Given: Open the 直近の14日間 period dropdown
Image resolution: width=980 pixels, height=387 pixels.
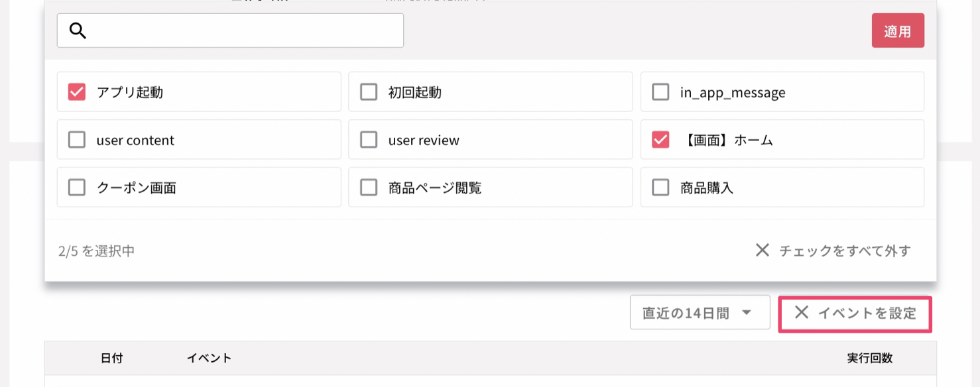Looking at the screenshot, I should 700,313.
